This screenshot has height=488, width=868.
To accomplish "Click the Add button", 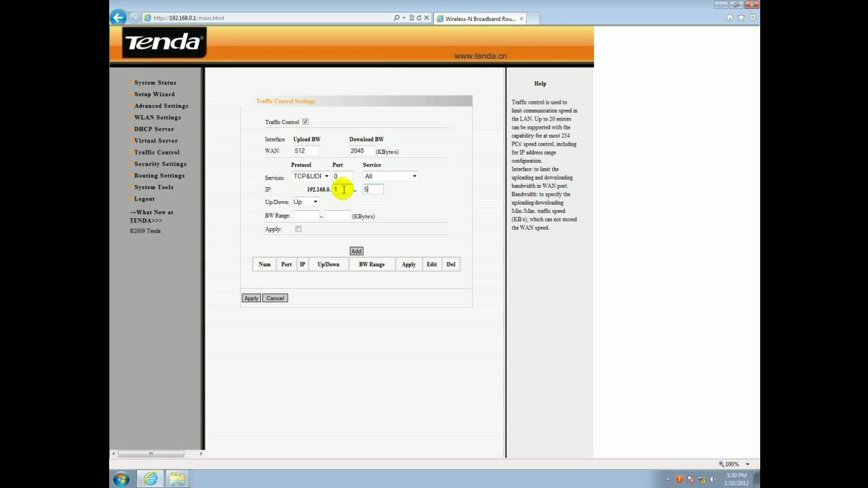I will pyautogui.click(x=356, y=251).
